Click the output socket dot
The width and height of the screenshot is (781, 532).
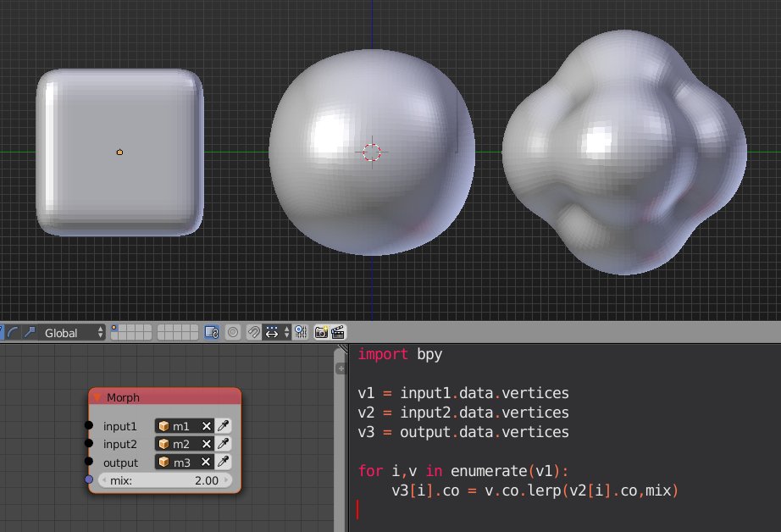pyautogui.click(x=89, y=462)
